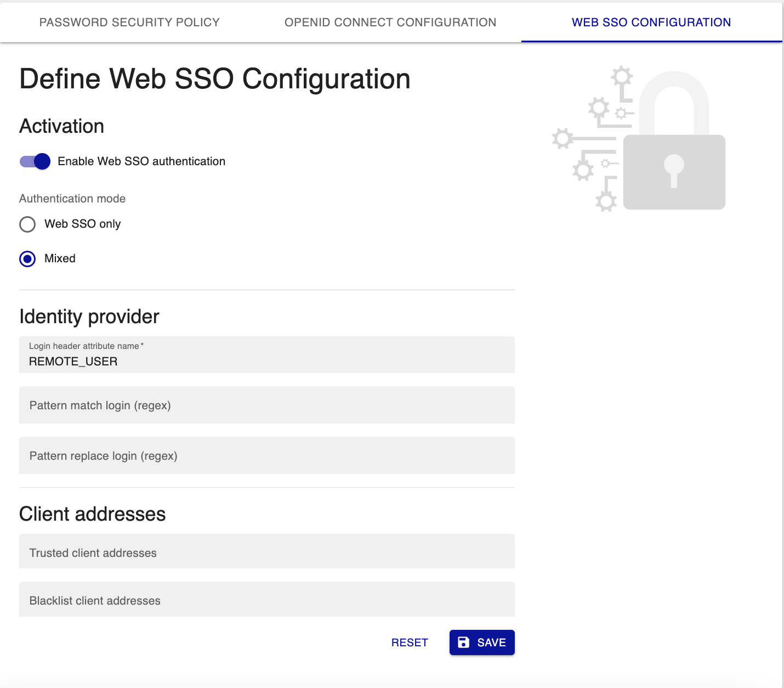The image size is (784, 688).
Task: Click the Define Web SSO Configuration heading
Action: 215,79
